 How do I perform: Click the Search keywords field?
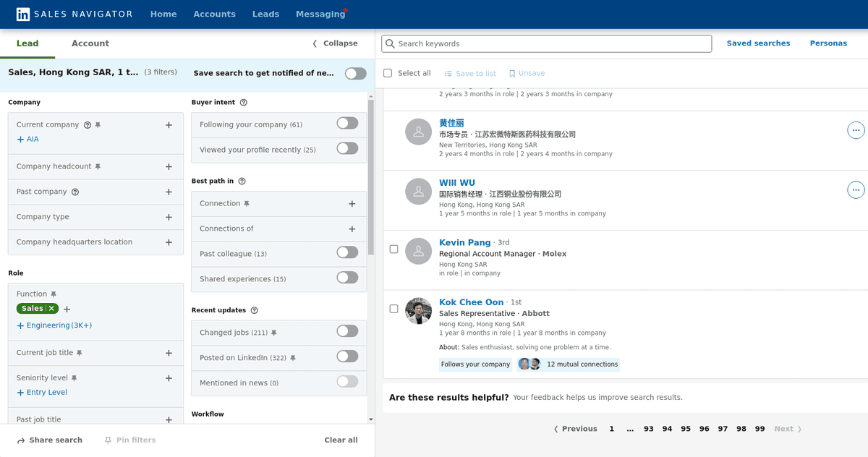pyautogui.click(x=547, y=44)
